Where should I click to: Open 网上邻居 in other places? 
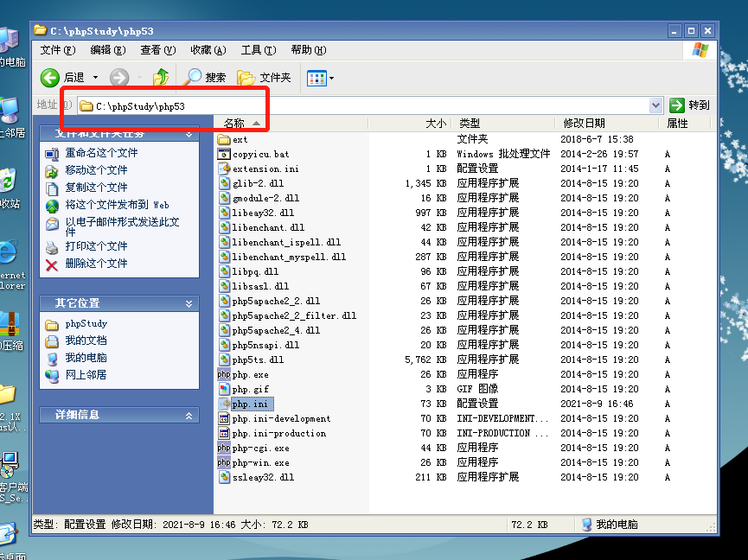pos(86,374)
